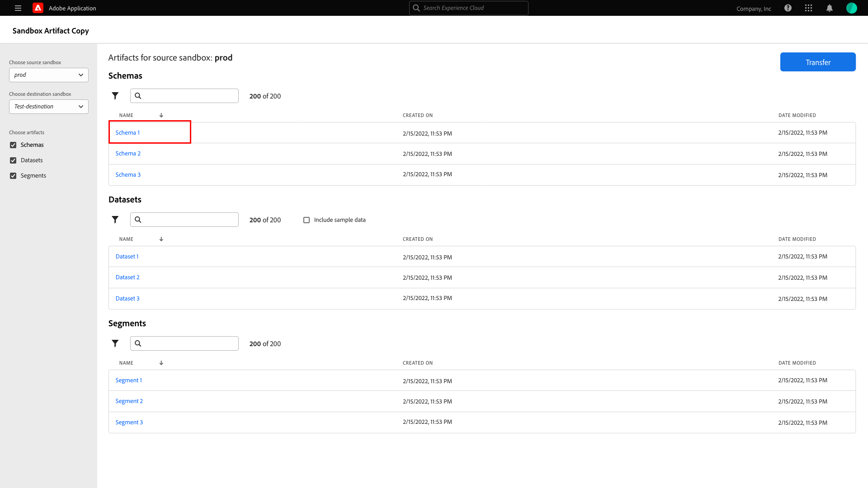Click the Segments search input field

[189, 343]
